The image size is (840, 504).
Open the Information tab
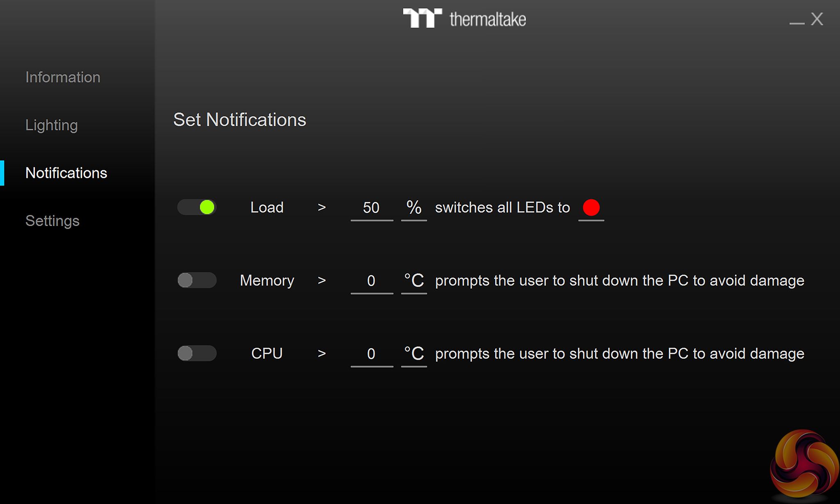point(63,77)
